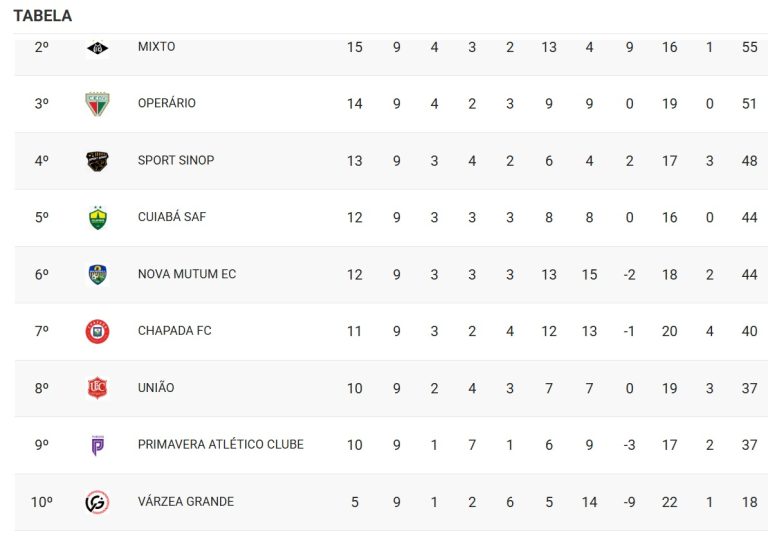Click the Mixto team crest icon

(x=97, y=47)
